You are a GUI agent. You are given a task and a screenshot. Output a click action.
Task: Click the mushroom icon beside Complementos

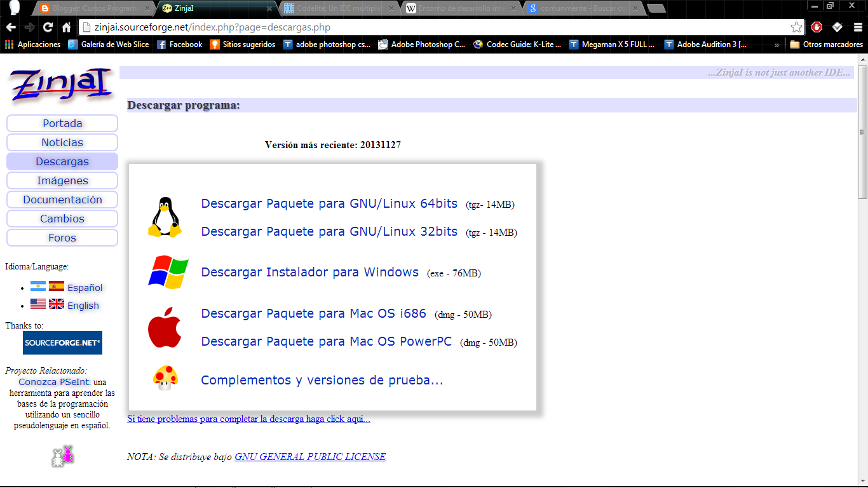point(165,379)
